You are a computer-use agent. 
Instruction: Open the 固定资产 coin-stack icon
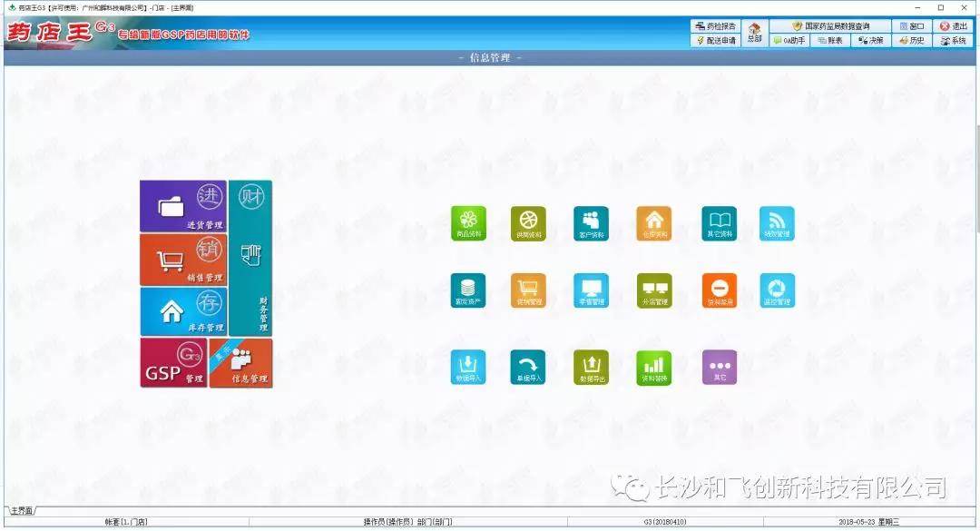tap(468, 290)
